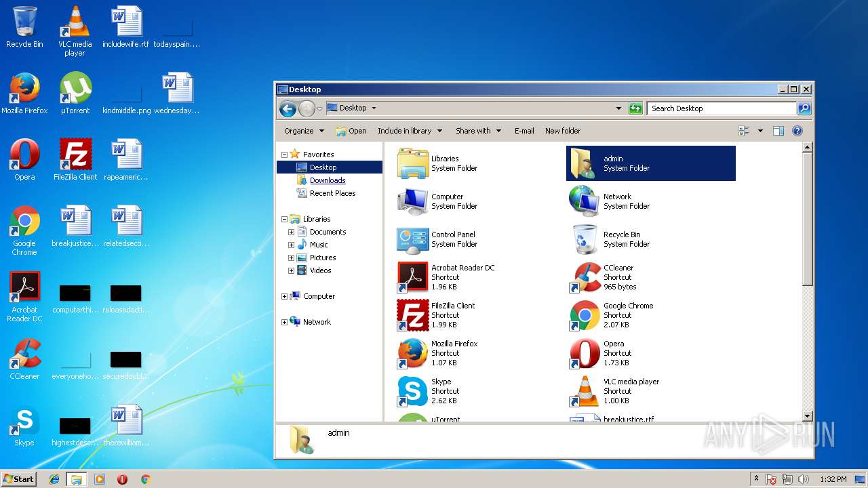The height and width of the screenshot is (488, 868).
Task: Expand Network node in navigation pane
Action: pyautogui.click(x=284, y=322)
